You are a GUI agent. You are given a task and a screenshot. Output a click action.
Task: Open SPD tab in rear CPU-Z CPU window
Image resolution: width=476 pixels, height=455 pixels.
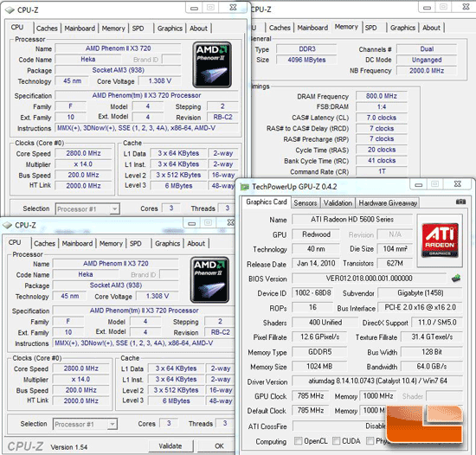click(138, 29)
